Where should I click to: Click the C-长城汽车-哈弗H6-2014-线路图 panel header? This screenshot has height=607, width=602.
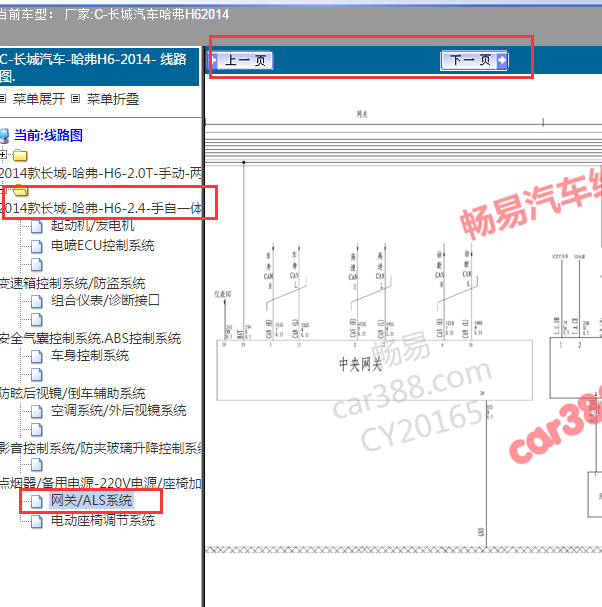[x=99, y=67]
